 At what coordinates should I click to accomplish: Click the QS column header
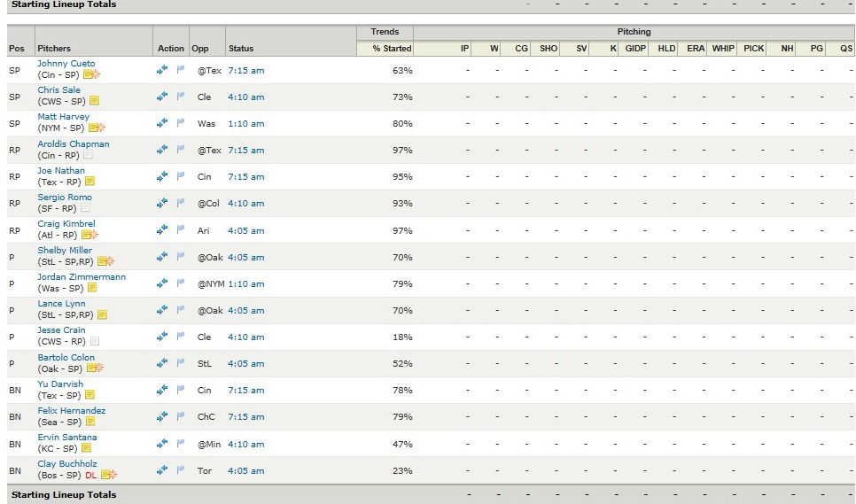846,48
